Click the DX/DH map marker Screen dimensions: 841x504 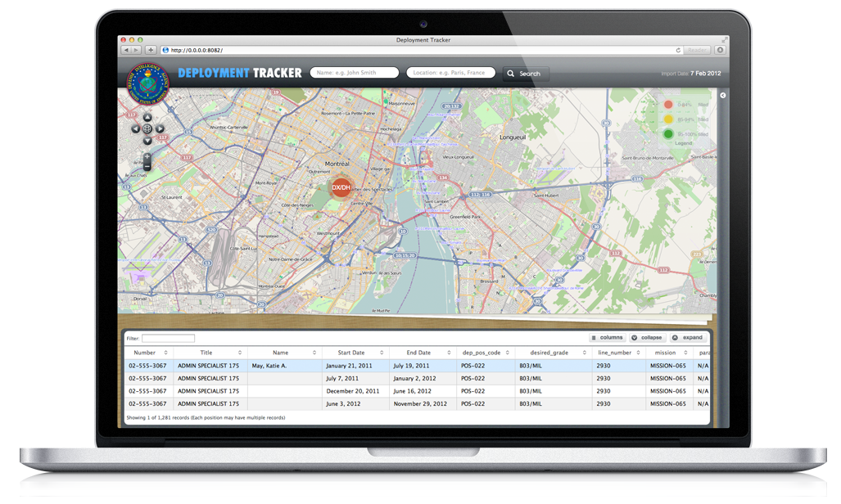341,187
